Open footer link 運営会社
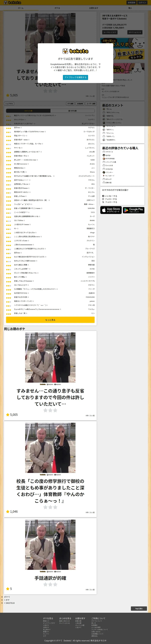This screenshot has height=644, width=151. pos(94,636)
